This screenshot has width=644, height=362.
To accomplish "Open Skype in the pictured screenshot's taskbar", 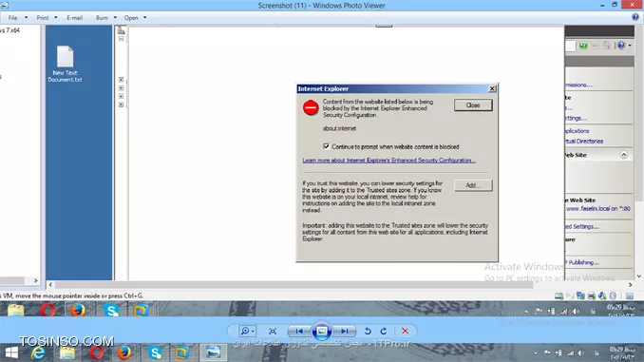I will pos(111,310).
